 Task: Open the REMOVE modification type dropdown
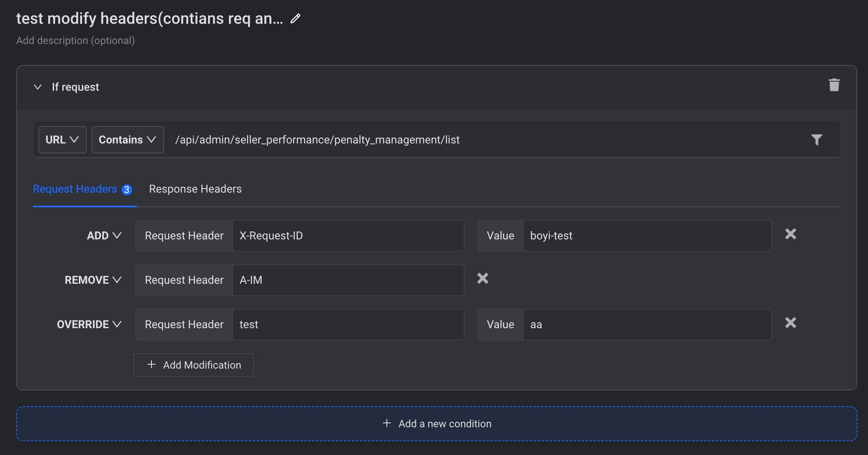point(93,280)
